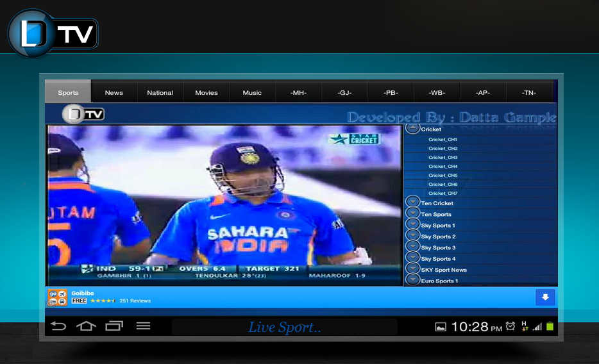Play channel Cricket_CH4

tap(443, 167)
